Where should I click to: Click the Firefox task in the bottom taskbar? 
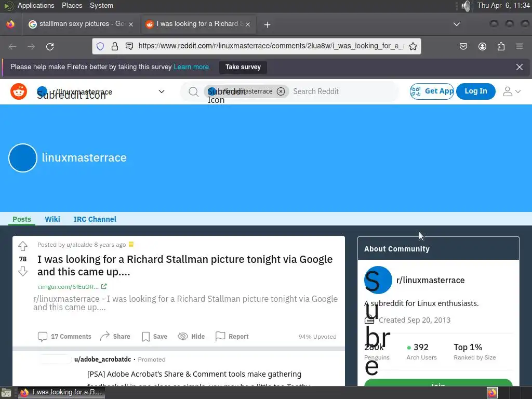61,393
